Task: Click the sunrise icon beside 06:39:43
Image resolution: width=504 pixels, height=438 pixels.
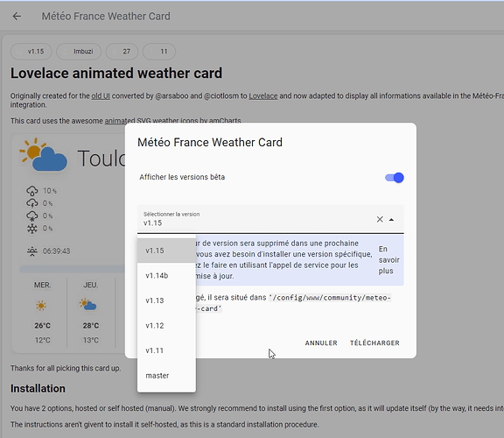Action: click(x=32, y=251)
